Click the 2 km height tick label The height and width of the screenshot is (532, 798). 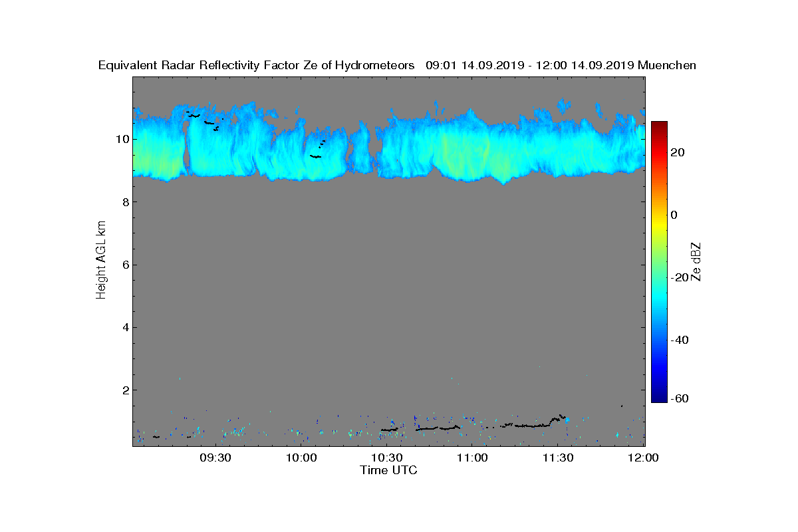(x=125, y=390)
